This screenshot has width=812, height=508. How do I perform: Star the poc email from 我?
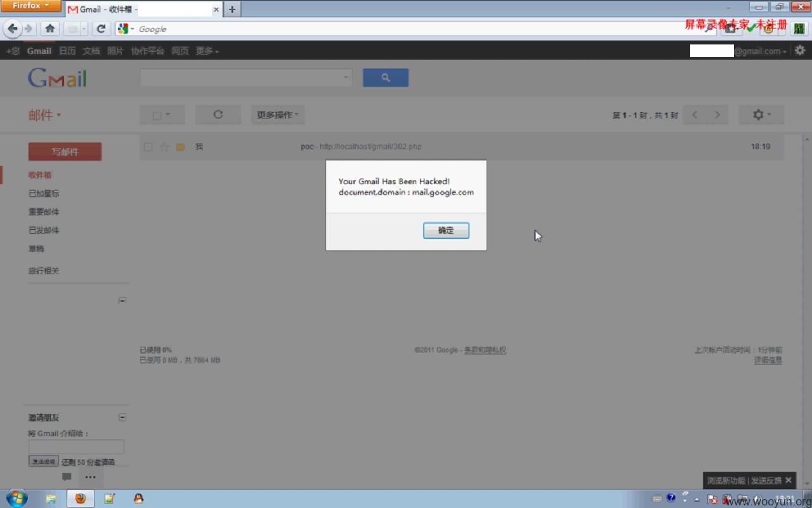click(164, 147)
